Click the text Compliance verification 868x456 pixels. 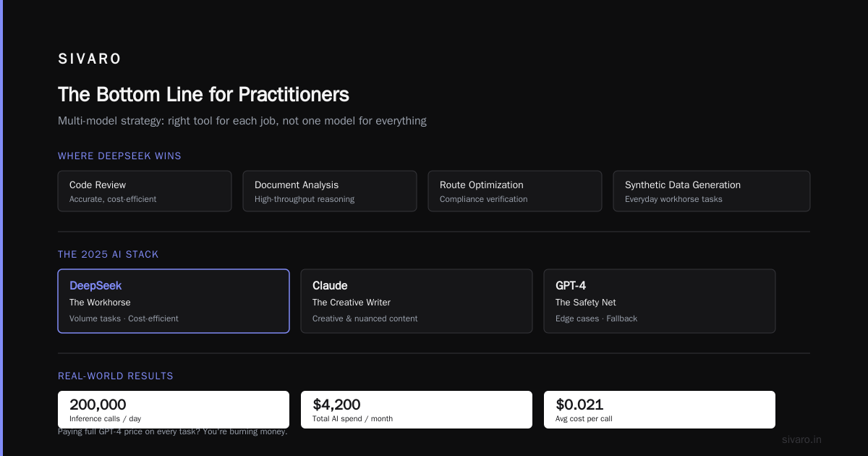tap(484, 199)
